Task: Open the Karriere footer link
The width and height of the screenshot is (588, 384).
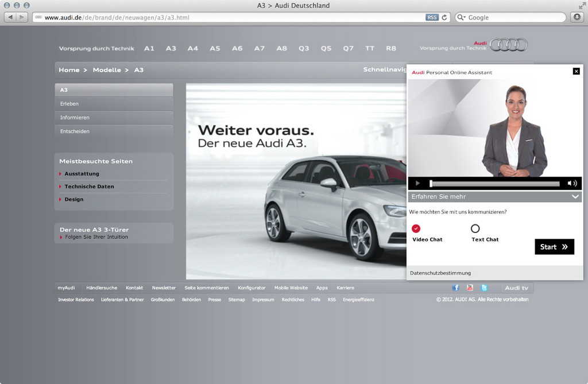Action: pos(345,288)
